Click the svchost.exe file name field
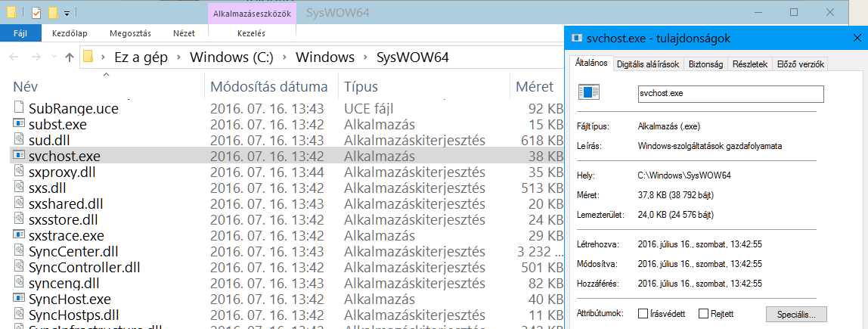 pos(730,94)
